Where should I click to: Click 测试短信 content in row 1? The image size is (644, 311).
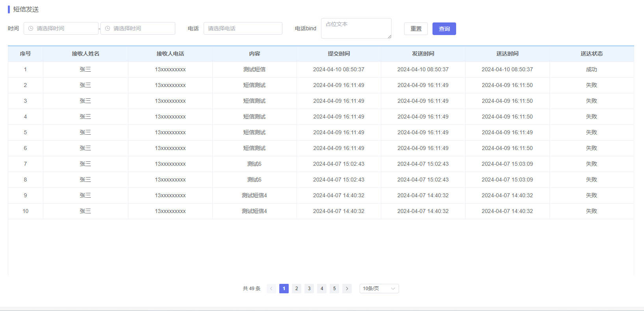pyautogui.click(x=254, y=69)
